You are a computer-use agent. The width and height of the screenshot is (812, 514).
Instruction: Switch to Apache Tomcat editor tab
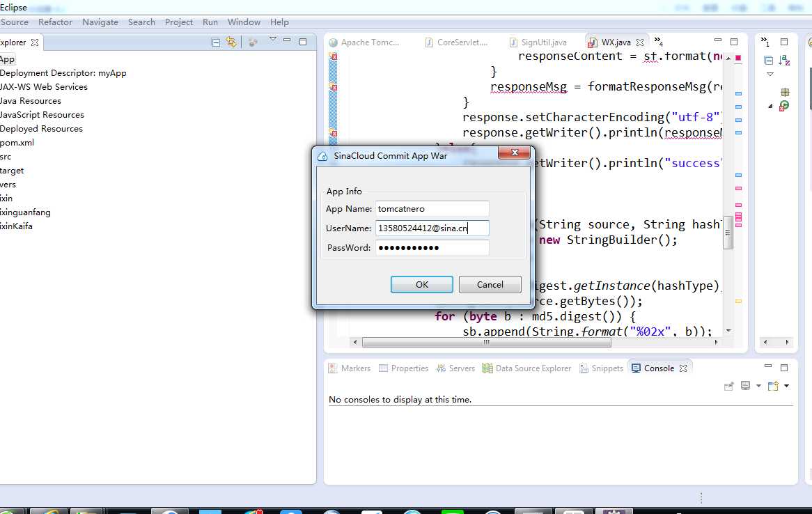point(365,42)
